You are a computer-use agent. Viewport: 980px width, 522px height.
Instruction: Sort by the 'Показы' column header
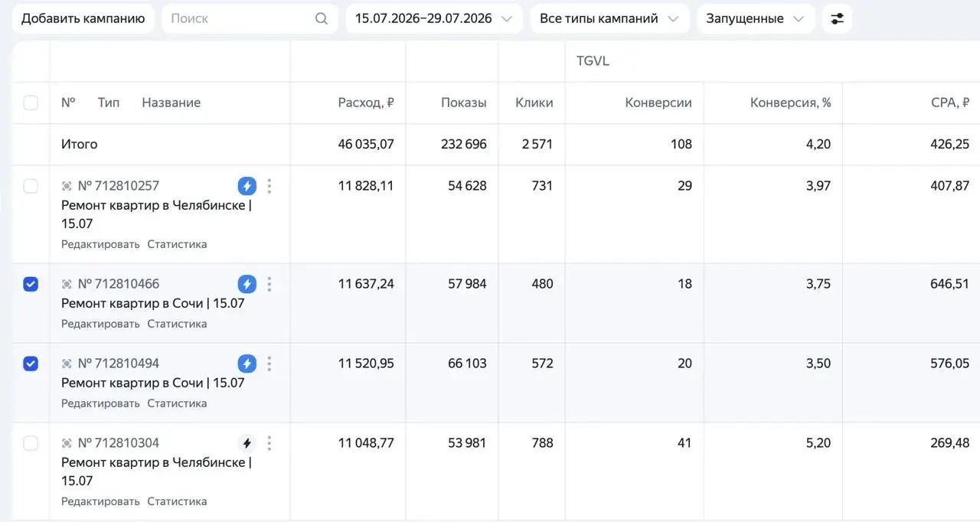(464, 103)
